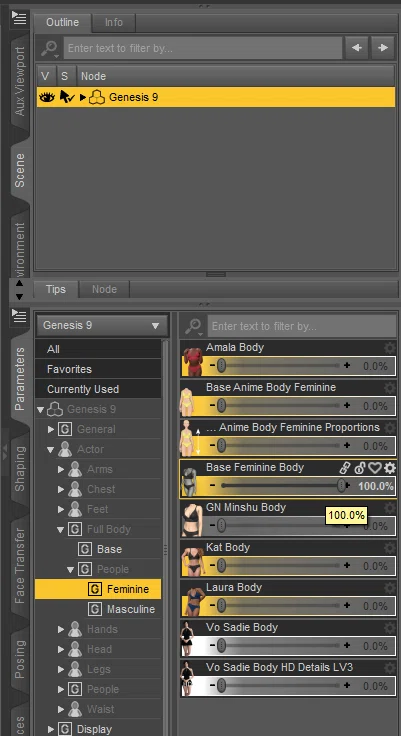Open the Scene pane options menu icon
The width and height of the screenshot is (401, 736).
(19, 18)
